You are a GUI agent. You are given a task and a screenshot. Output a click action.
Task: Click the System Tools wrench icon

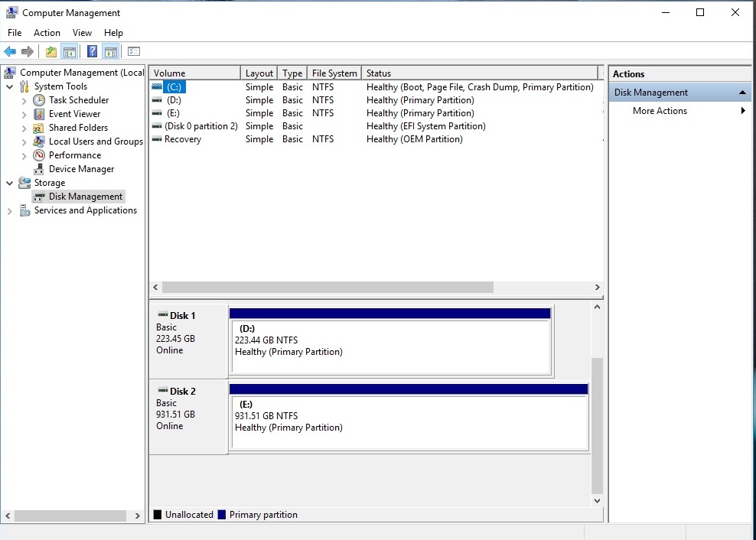click(x=24, y=86)
